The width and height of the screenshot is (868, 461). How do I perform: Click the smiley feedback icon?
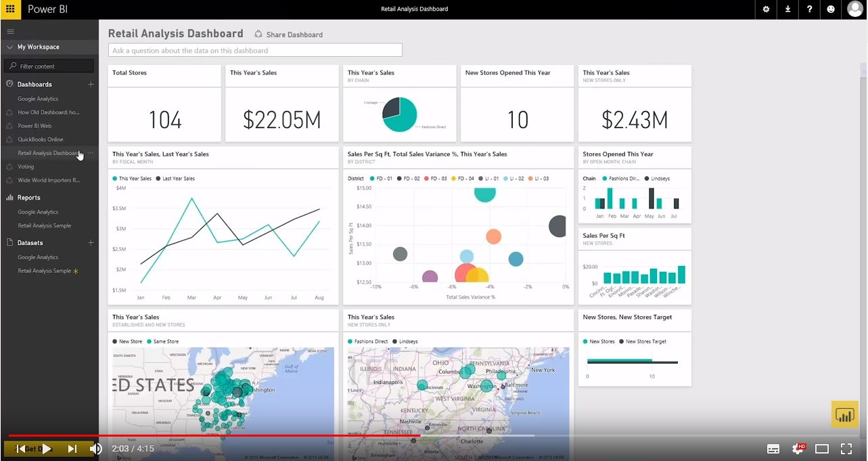click(831, 9)
